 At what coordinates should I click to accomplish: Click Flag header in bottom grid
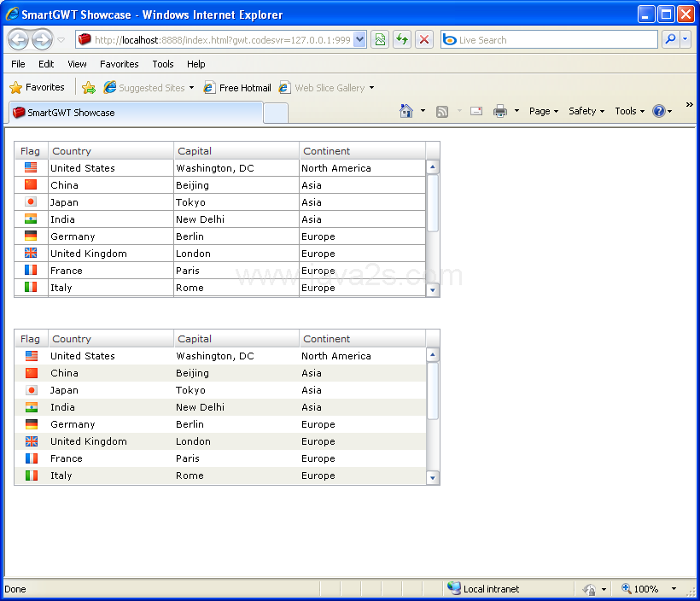[31, 339]
